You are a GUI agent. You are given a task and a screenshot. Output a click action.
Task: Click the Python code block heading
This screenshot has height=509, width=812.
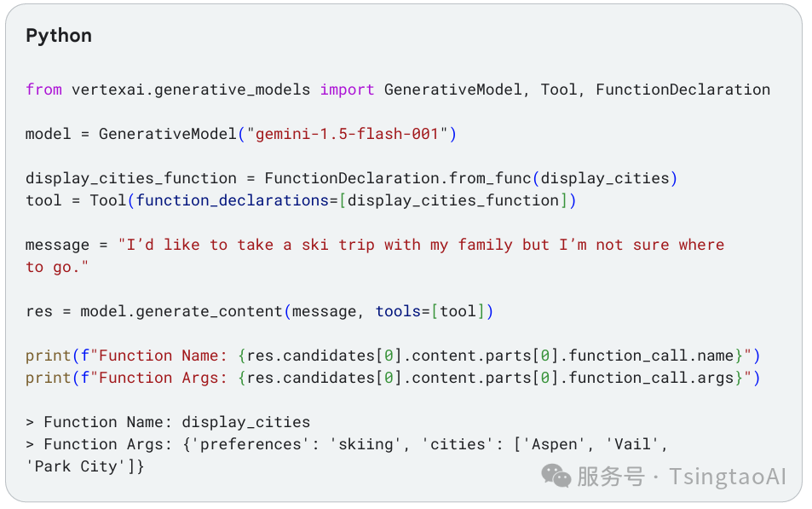[59, 36]
